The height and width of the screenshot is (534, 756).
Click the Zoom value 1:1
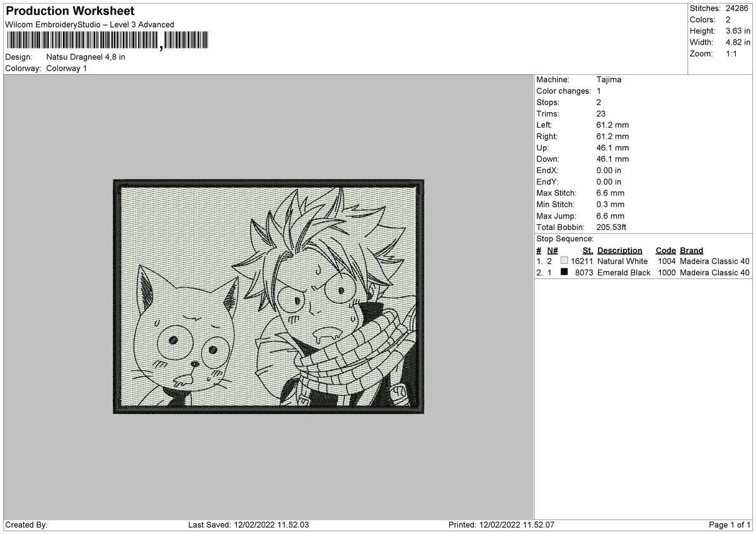733,54
